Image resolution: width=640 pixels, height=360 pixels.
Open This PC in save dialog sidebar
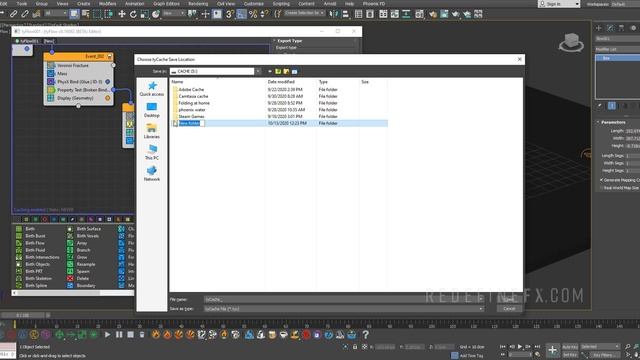point(152,153)
